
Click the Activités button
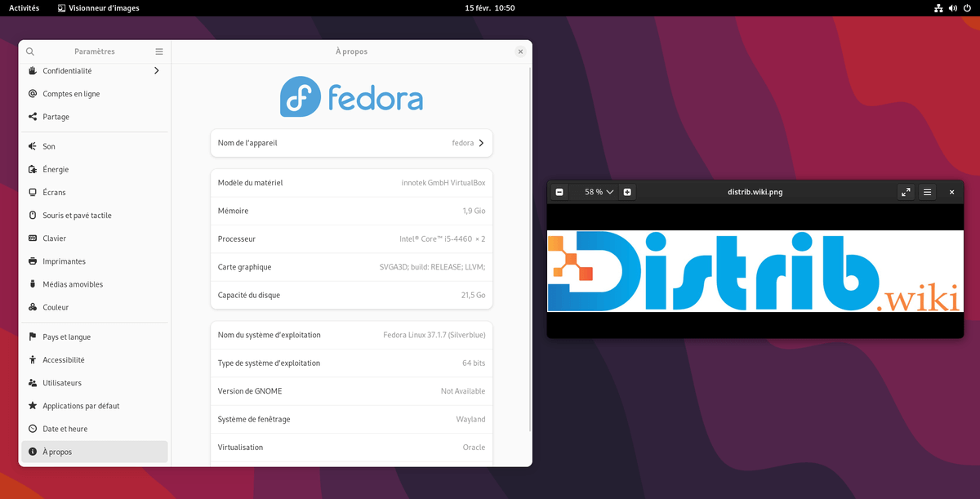24,8
